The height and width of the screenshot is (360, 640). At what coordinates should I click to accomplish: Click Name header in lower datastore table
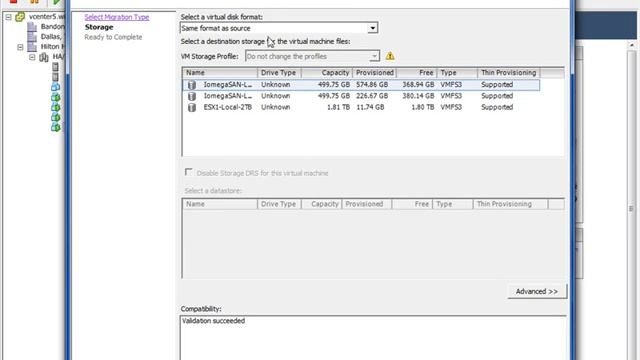(x=220, y=204)
